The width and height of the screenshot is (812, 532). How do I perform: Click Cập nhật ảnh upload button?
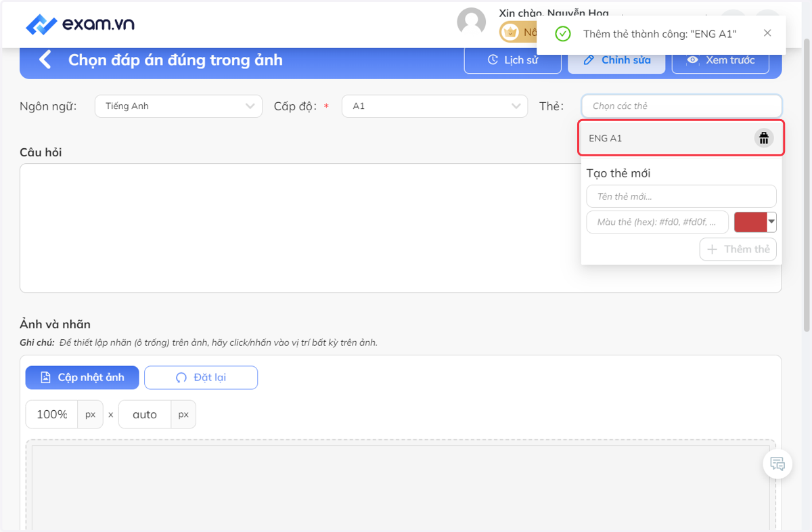click(82, 378)
